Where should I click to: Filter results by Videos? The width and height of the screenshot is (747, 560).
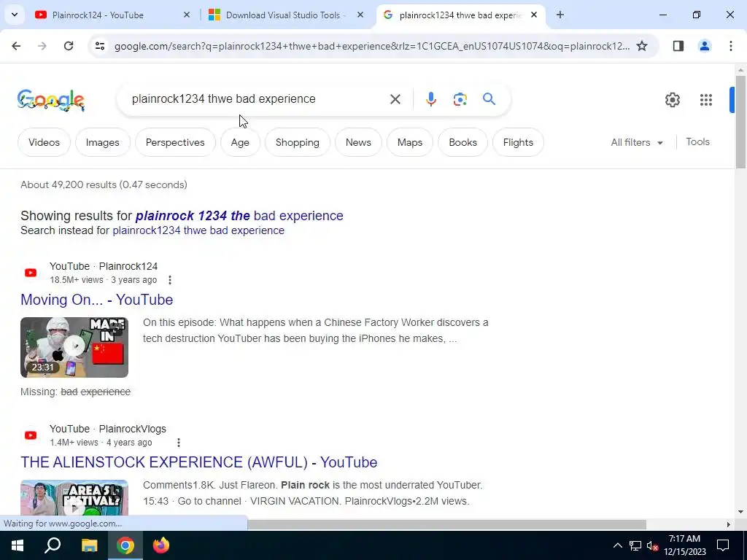pos(44,142)
